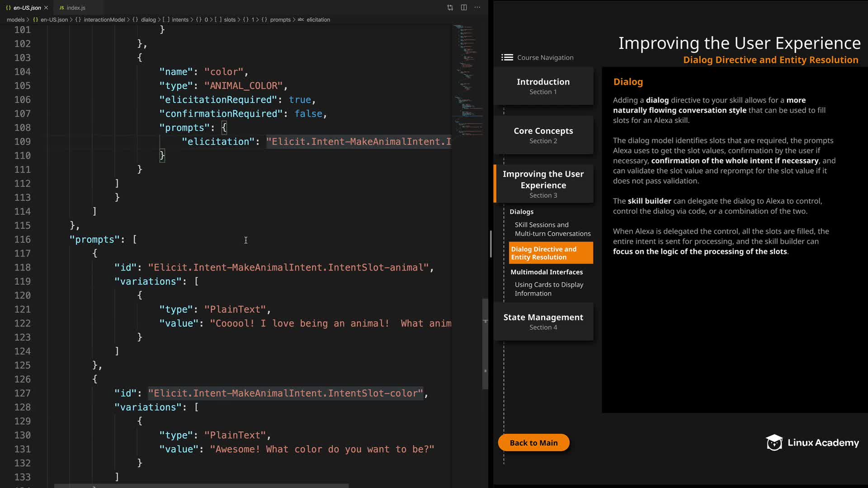The height and width of the screenshot is (488, 868).
Task: Close the en-US.json tab
Action: tap(46, 8)
